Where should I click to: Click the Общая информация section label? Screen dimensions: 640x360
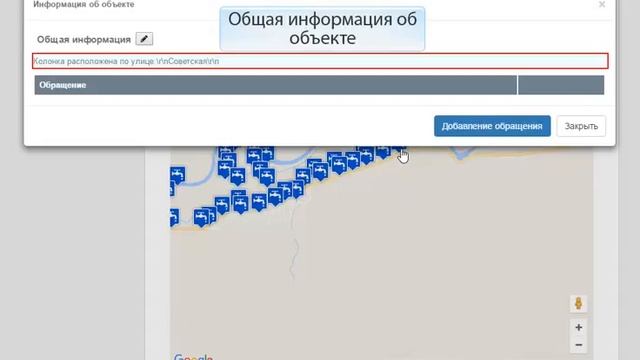pos(84,40)
